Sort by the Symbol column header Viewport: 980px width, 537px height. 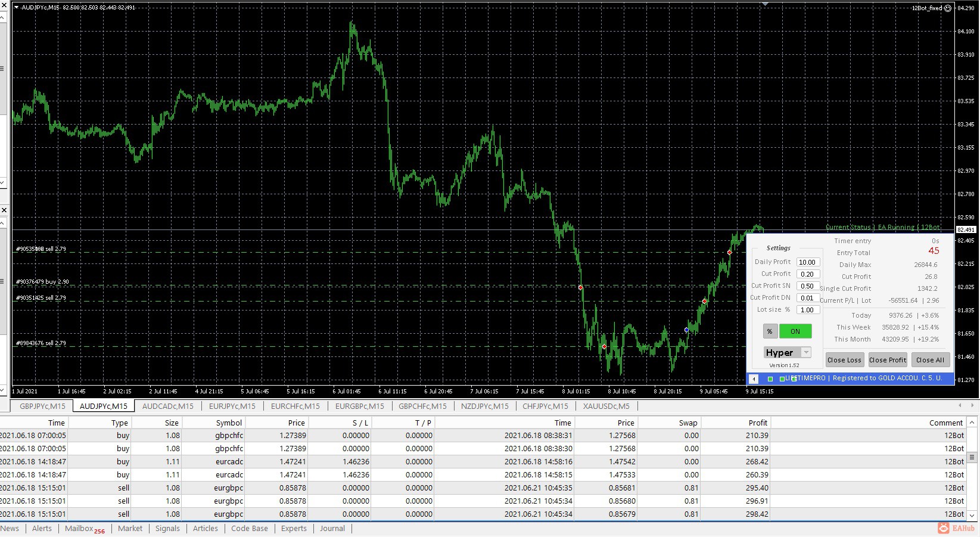click(x=213, y=423)
